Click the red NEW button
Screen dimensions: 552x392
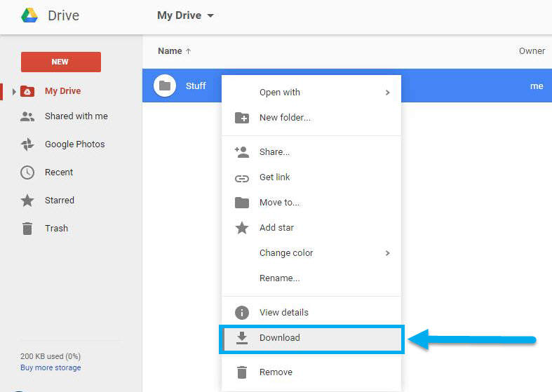tap(61, 62)
